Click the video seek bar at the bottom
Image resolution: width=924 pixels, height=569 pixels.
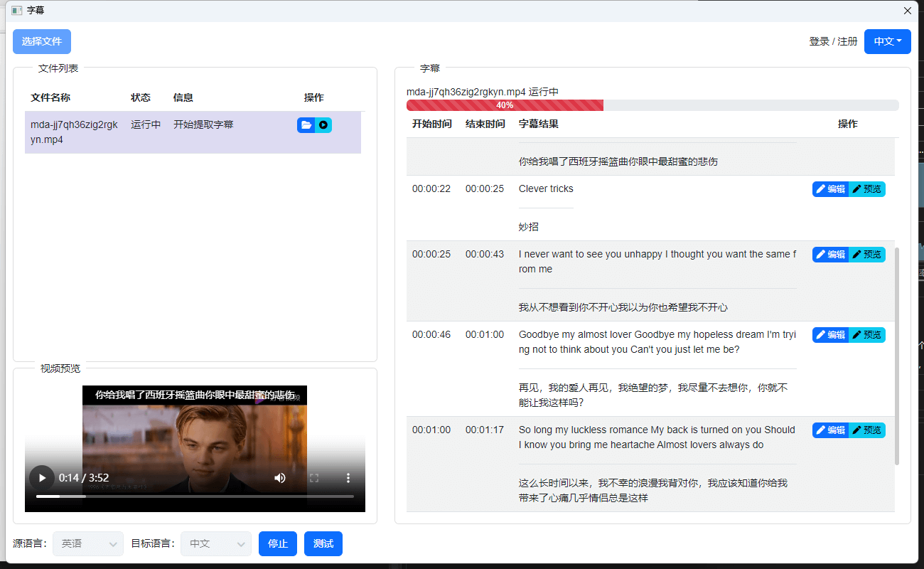tap(195, 496)
